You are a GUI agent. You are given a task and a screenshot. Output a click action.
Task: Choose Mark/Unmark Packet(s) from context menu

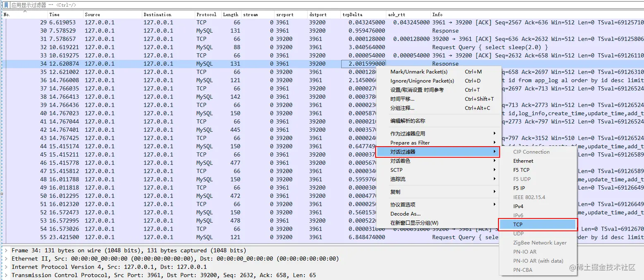[x=438, y=72]
